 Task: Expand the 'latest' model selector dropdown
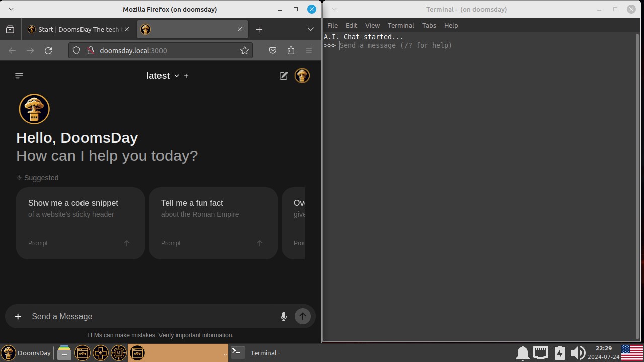pos(163,76)
